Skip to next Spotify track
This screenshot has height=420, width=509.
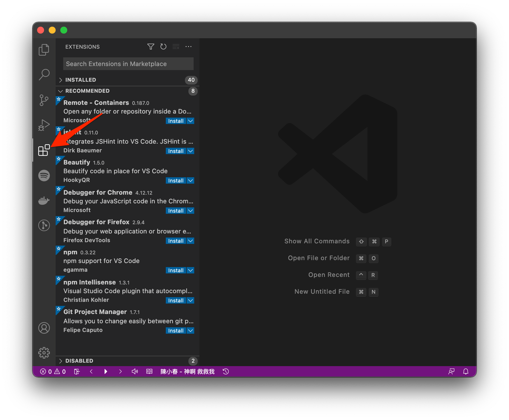coord(120,372)
